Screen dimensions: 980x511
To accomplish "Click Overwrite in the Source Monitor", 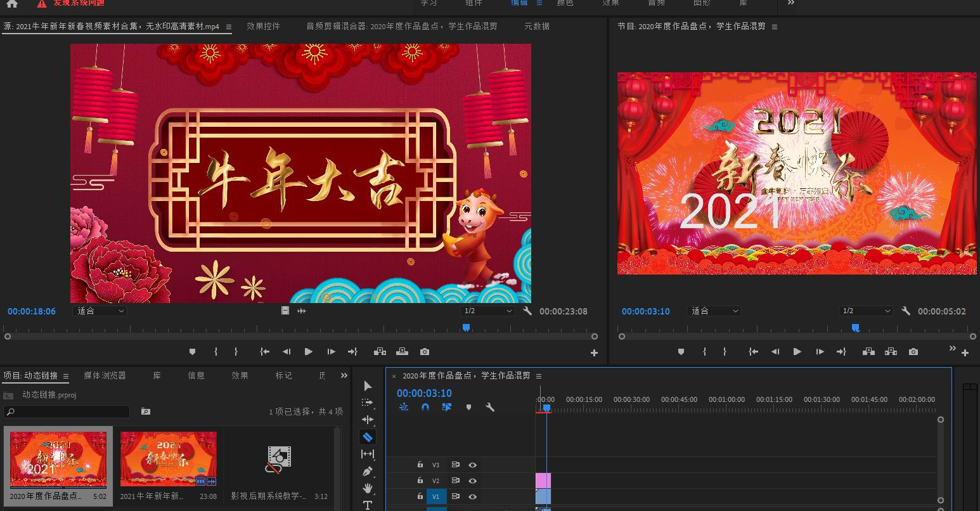I will tap(402, 352).
